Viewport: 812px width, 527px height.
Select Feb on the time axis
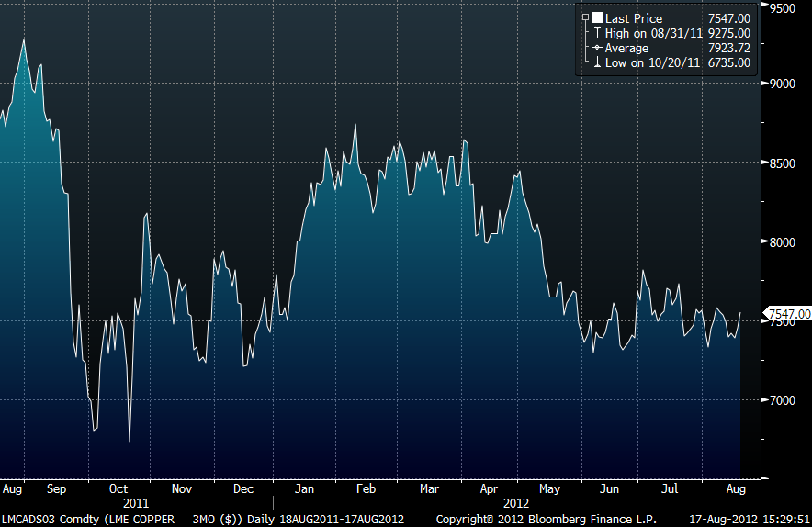tap(366, 489)
